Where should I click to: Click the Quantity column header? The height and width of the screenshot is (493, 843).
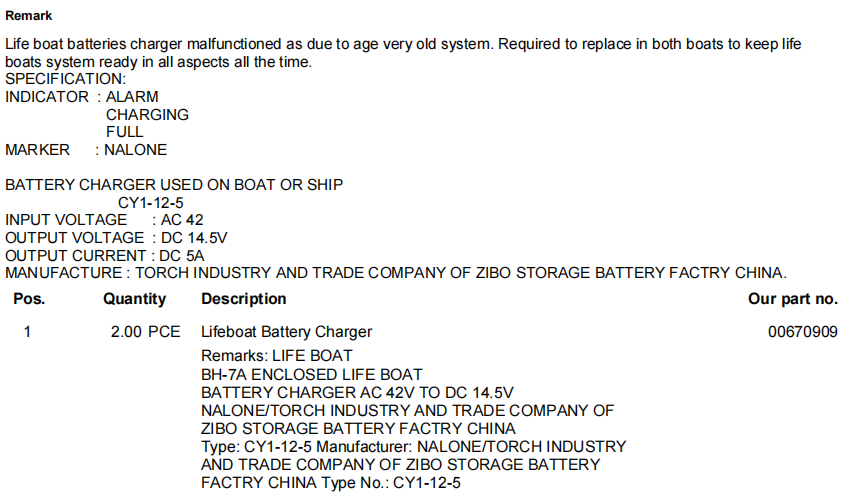click(x=134, y=299)
